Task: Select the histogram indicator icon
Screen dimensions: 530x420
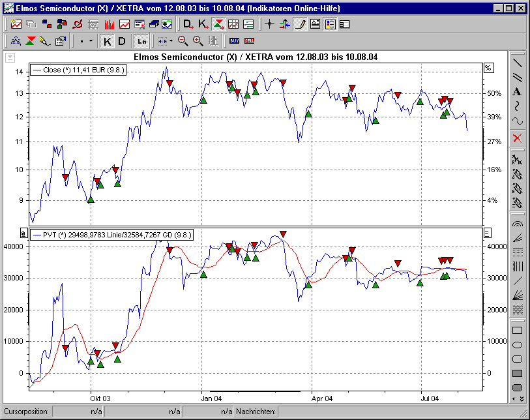Action: [110, 24]
